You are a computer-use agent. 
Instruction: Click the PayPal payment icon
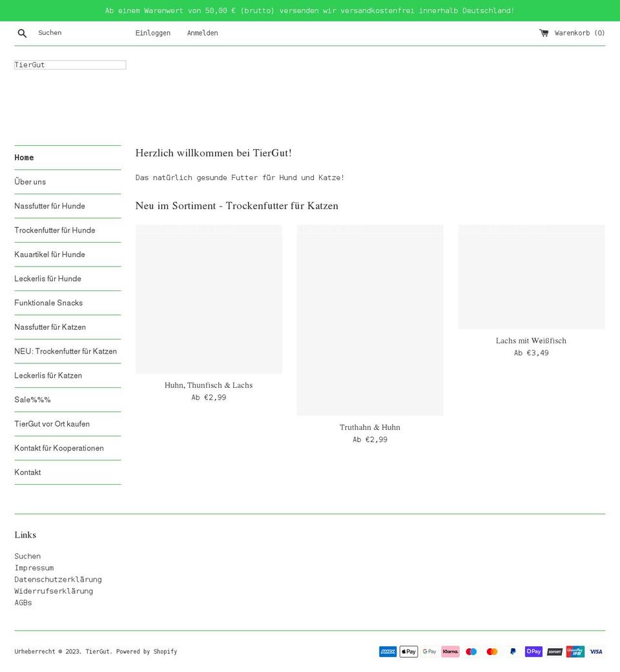pos(513,651)
